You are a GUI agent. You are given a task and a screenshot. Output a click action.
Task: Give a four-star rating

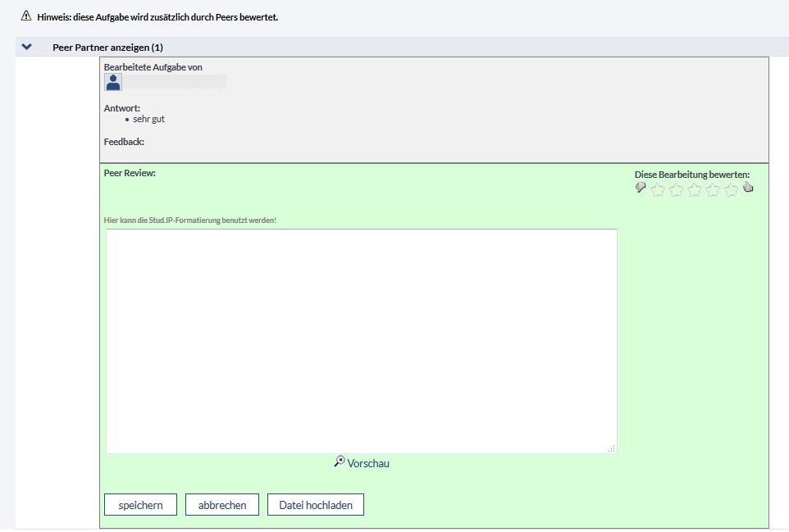pos(713,190)
